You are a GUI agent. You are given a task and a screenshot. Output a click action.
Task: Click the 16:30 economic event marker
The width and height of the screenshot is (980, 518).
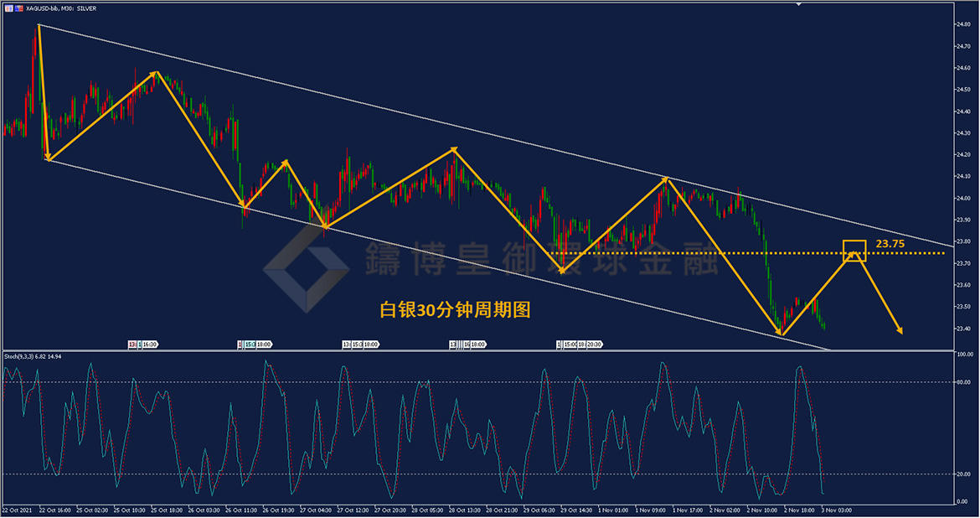[x=149, y=344]
